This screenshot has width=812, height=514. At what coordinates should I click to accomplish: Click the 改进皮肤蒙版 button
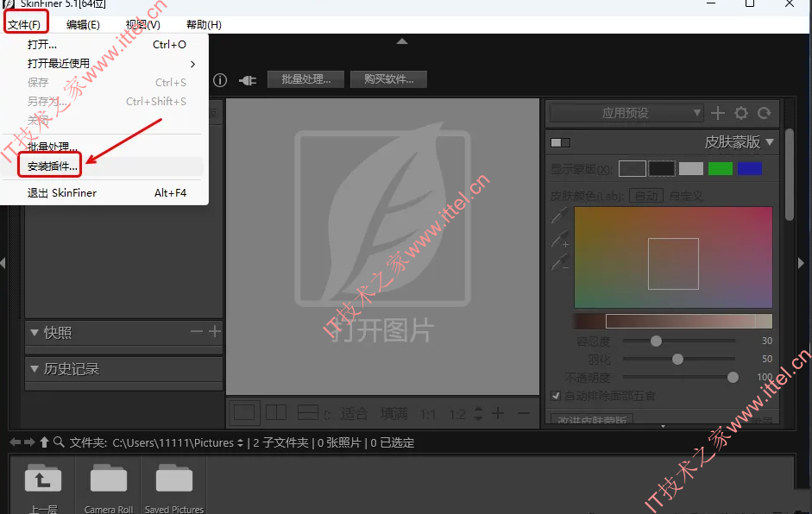(x=591, y=420)
